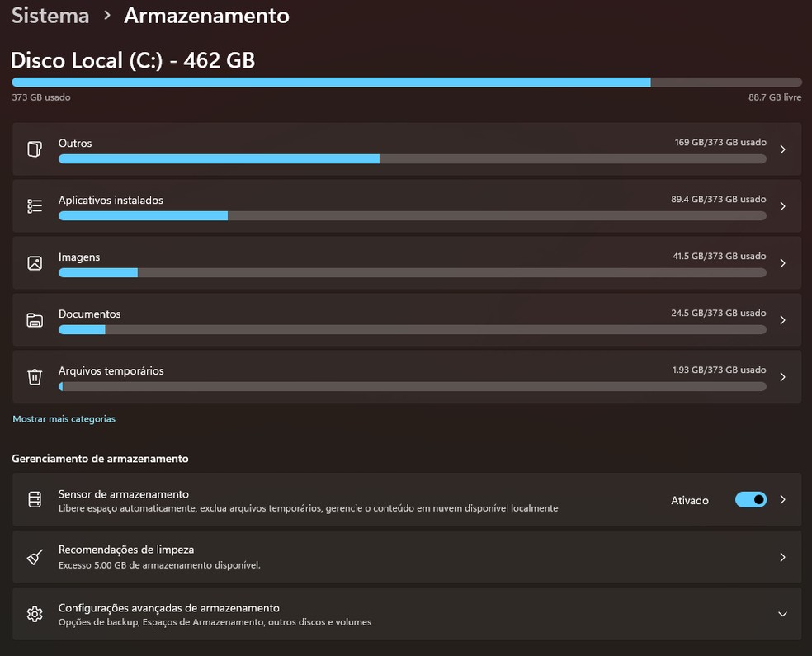812x656 pixels.
Task: Click the Imagens storage usage bar
Action: 412,272
